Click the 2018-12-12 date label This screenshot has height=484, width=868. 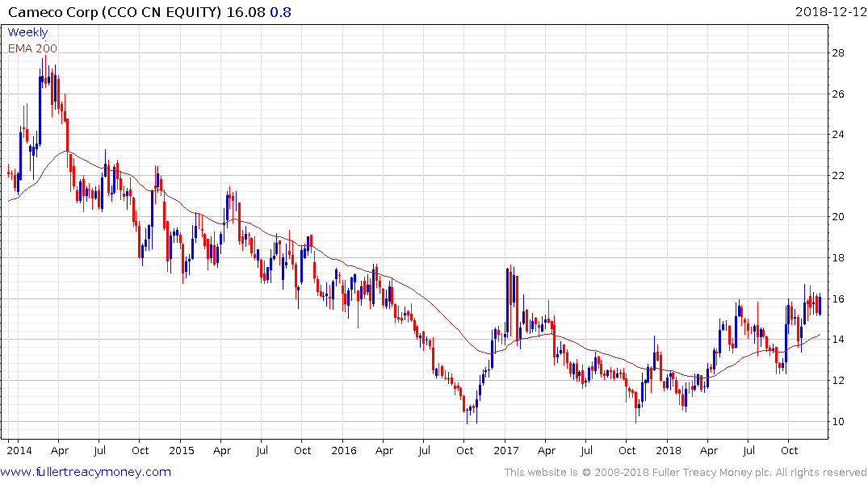[830, 12]
